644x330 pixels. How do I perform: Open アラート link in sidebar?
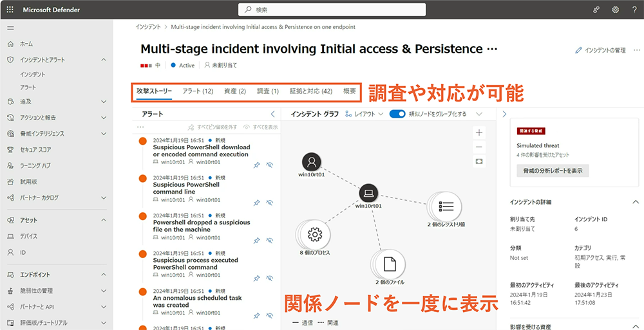pos(28,87)
